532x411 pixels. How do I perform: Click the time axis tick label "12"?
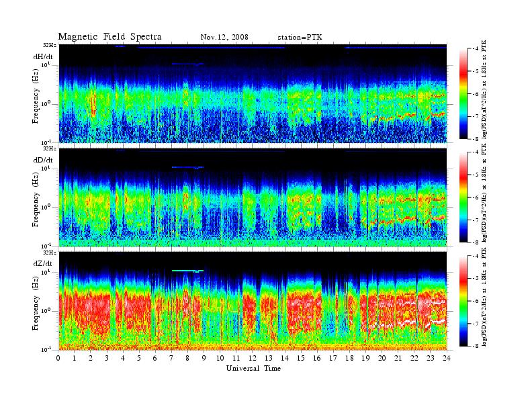[253, 358]
